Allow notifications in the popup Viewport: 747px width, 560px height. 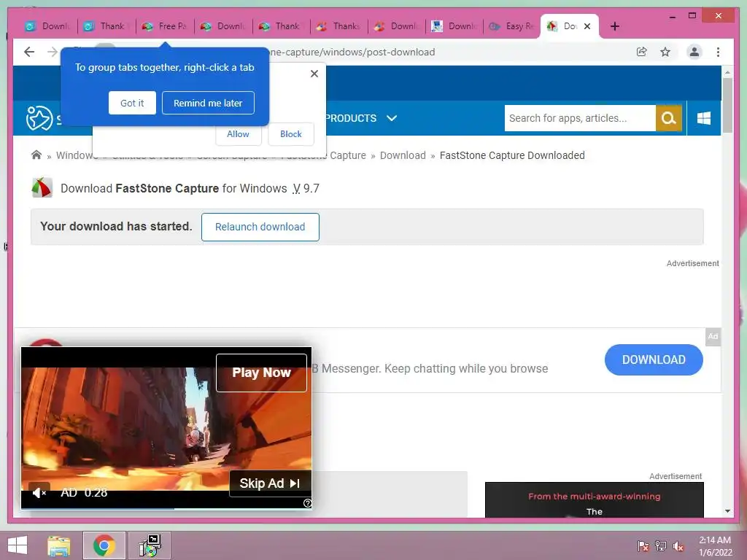[238, 134]
